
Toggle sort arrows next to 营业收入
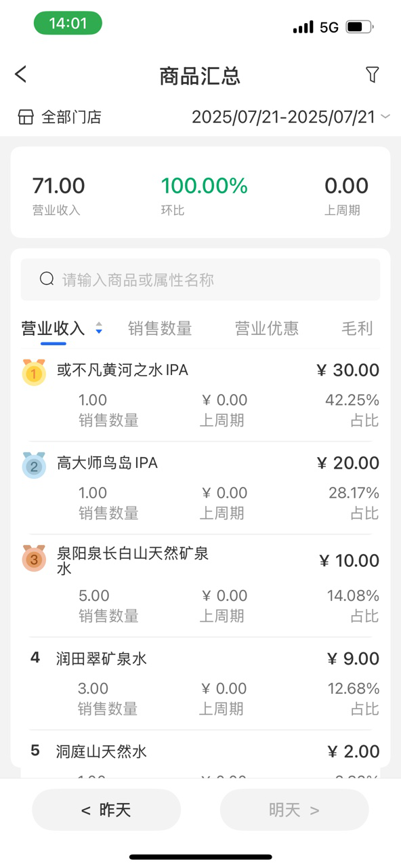[99, 328]
